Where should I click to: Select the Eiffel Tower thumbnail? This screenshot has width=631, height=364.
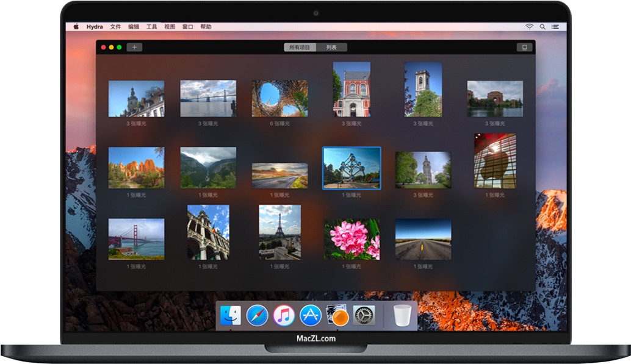[281, 240]
